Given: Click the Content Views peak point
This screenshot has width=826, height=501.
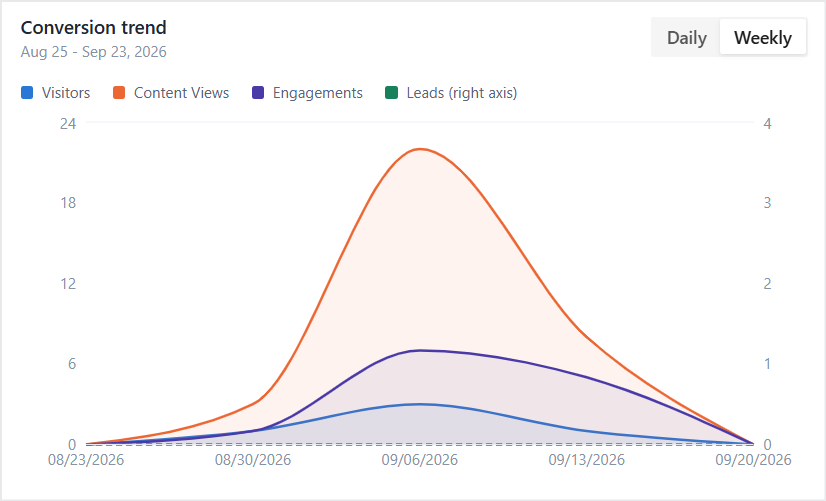Looking at the screenshot, I should [420, 149].
